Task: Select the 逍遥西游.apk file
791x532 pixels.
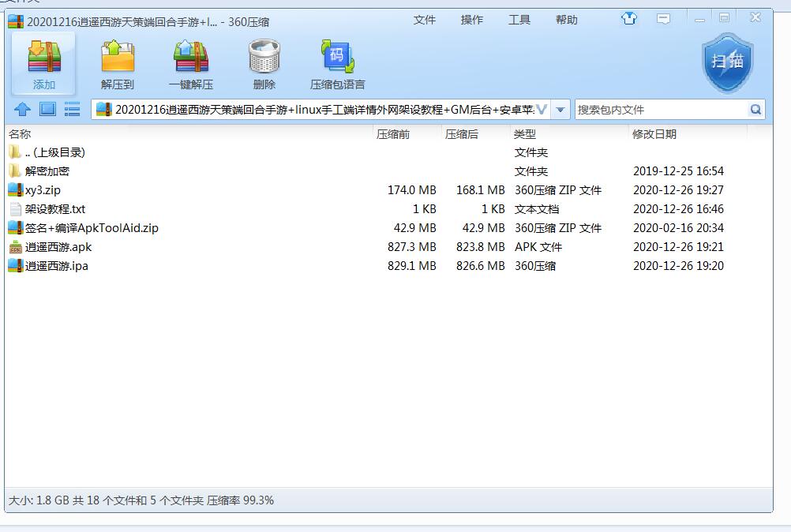Action: (58, 247)
